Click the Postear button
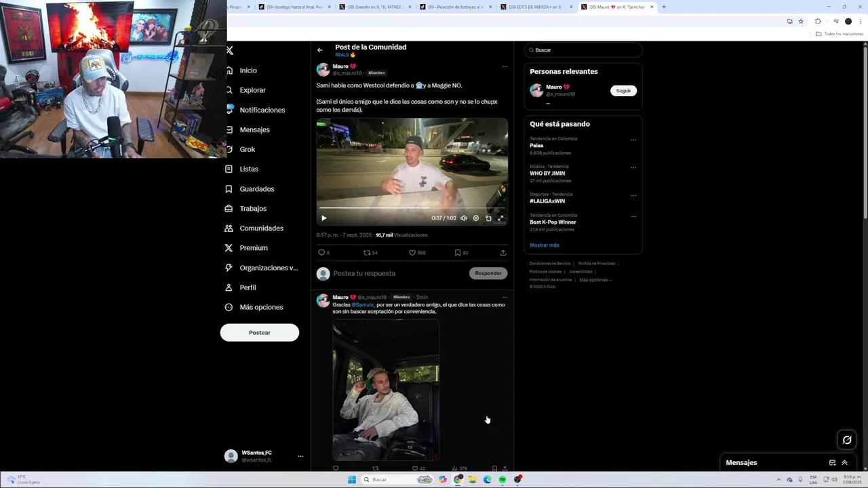Image resolution: width=868 pixels, height=488 pixels. 259,333
